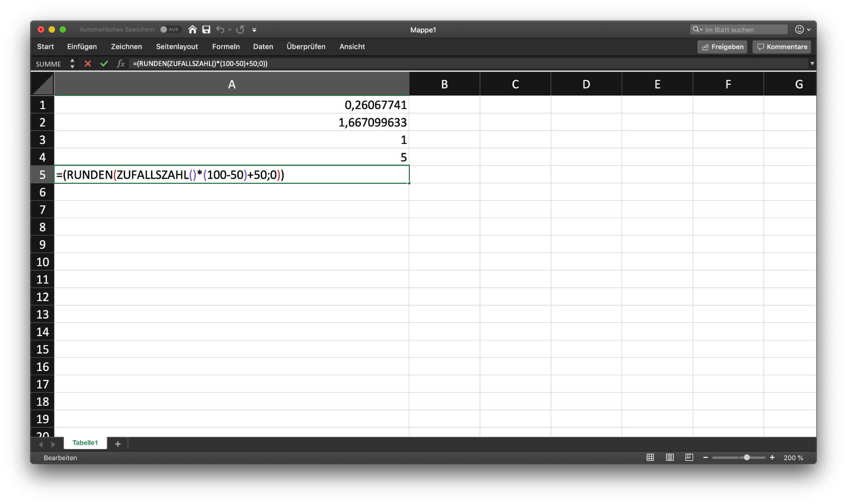Open the insert function fx dialog
The height and width of the screenshot is (504, 847).
tap(120, 63)
